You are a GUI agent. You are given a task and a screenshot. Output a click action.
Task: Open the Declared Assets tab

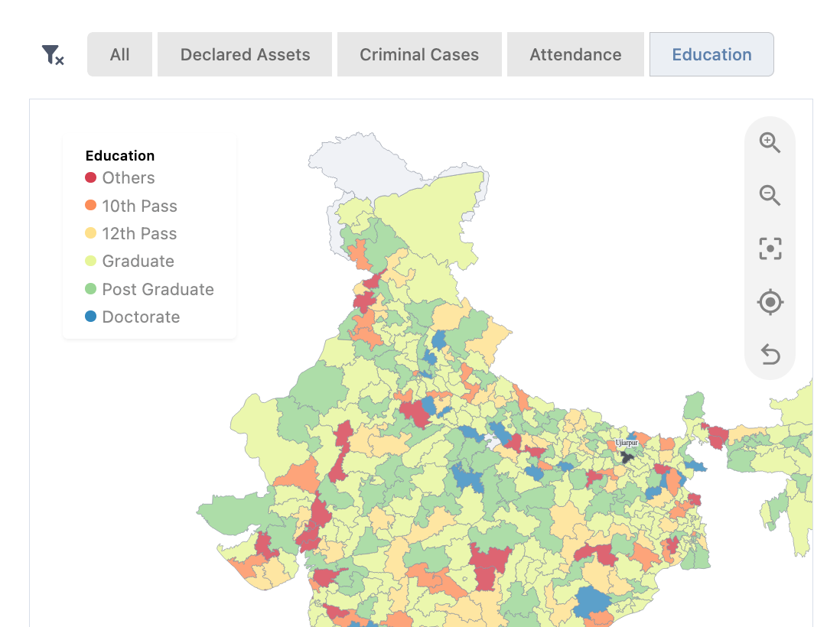tap(245, 55)
